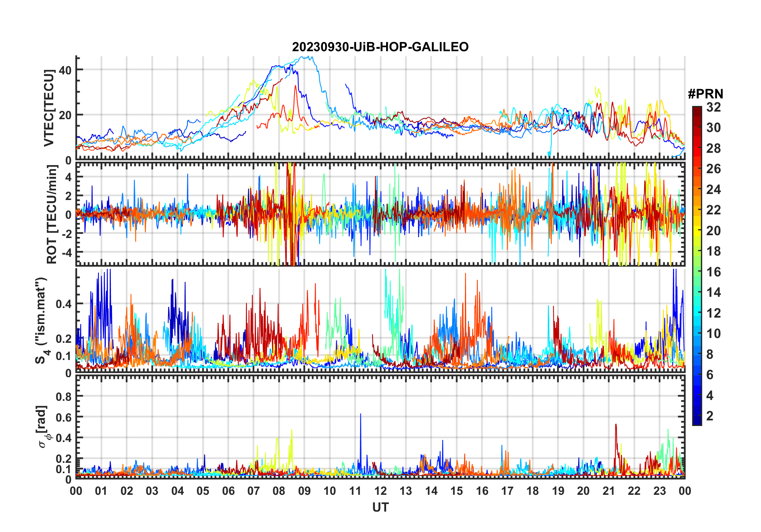Click the ROT [TECU/min] y-axis label
Image resolution: width=761 pixels, height=532 pixels.
(52, 215)
